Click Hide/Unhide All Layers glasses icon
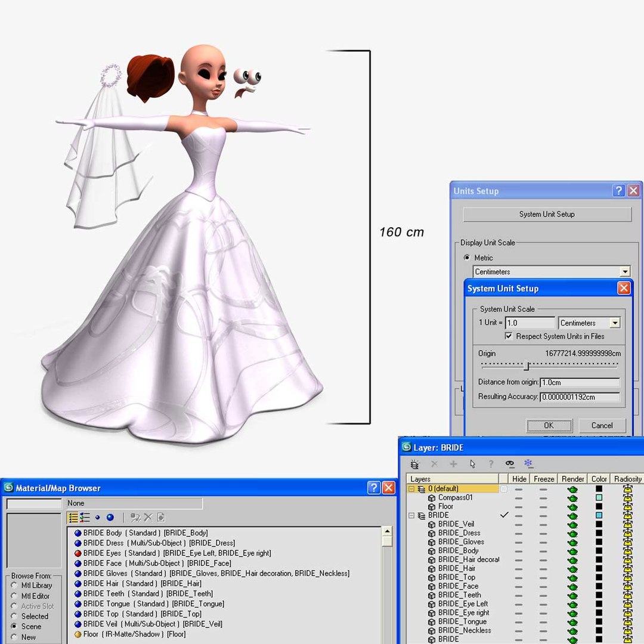Viewport: 644px width, 644px height. pyautogui.click(x=510, y=464)
